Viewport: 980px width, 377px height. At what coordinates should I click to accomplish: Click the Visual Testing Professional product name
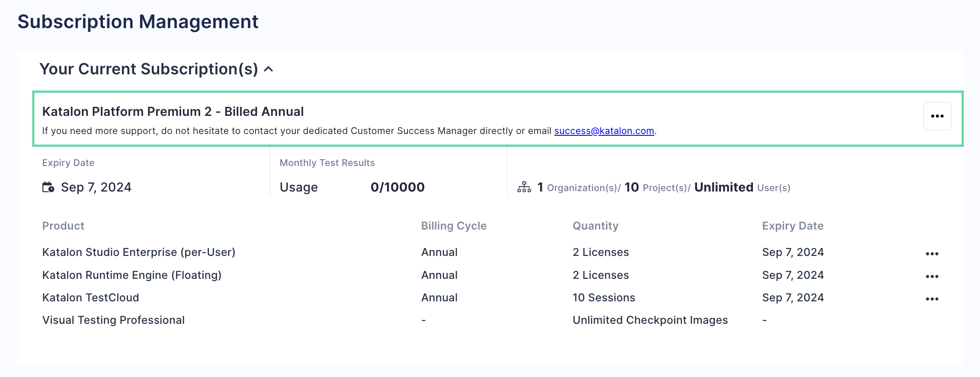click(x=114, y=320)
